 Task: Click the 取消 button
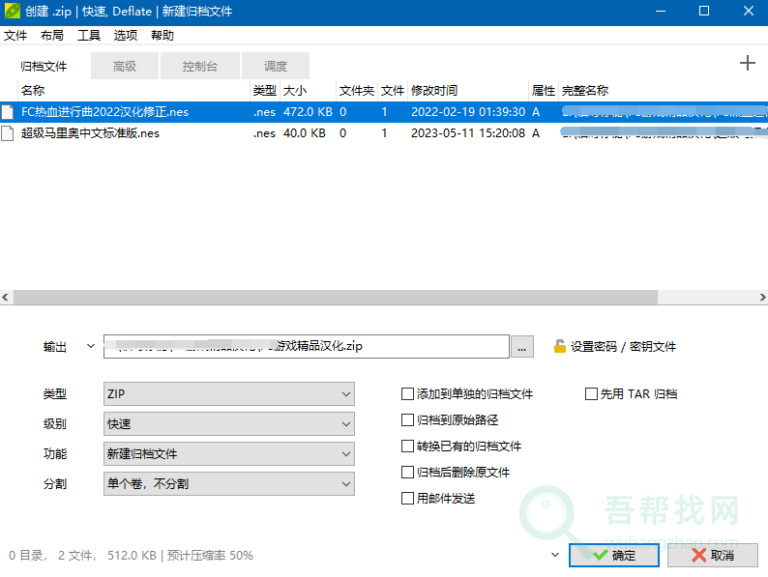[x=712, y=555]
